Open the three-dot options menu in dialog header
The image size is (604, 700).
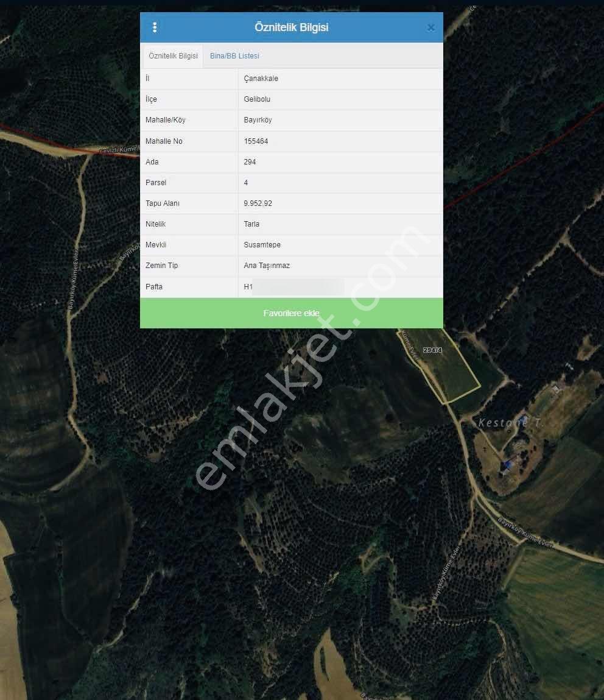point(155,27)
